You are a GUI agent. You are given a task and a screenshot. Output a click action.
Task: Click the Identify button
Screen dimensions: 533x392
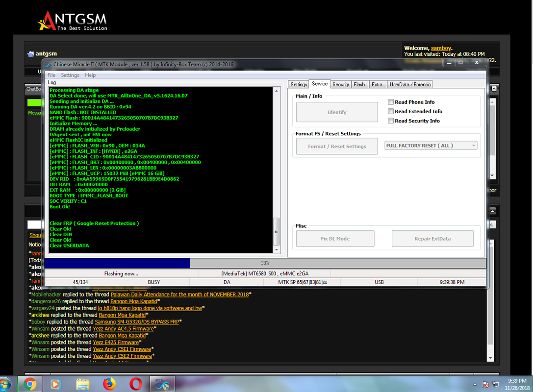[x=337, y=112]
